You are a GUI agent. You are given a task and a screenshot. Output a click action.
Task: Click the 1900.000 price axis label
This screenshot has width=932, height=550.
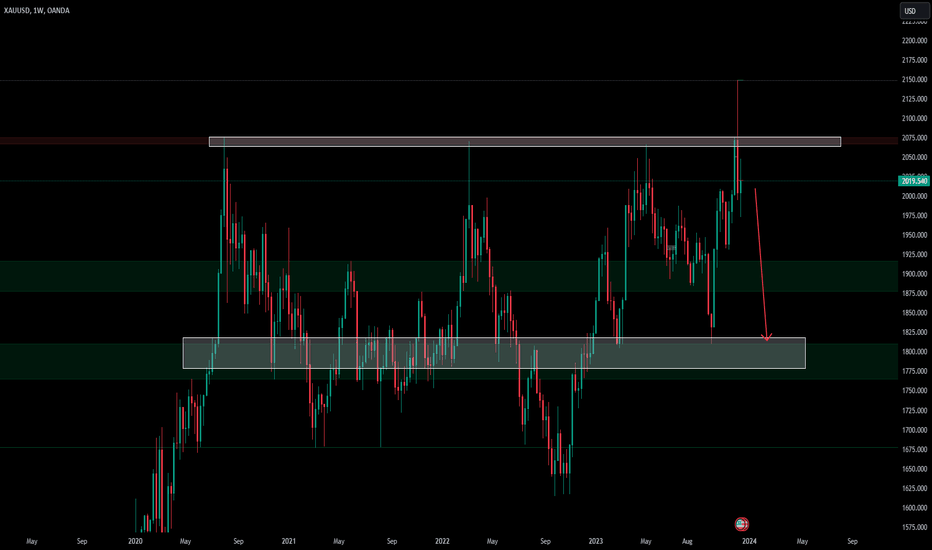tap(914, 274)
